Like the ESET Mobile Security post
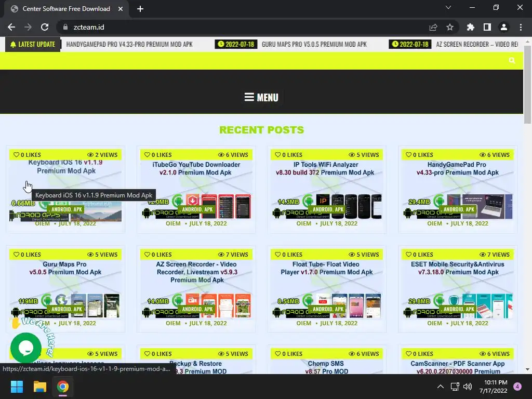Viewport: 532px width, 399px height. coord(419,255)
